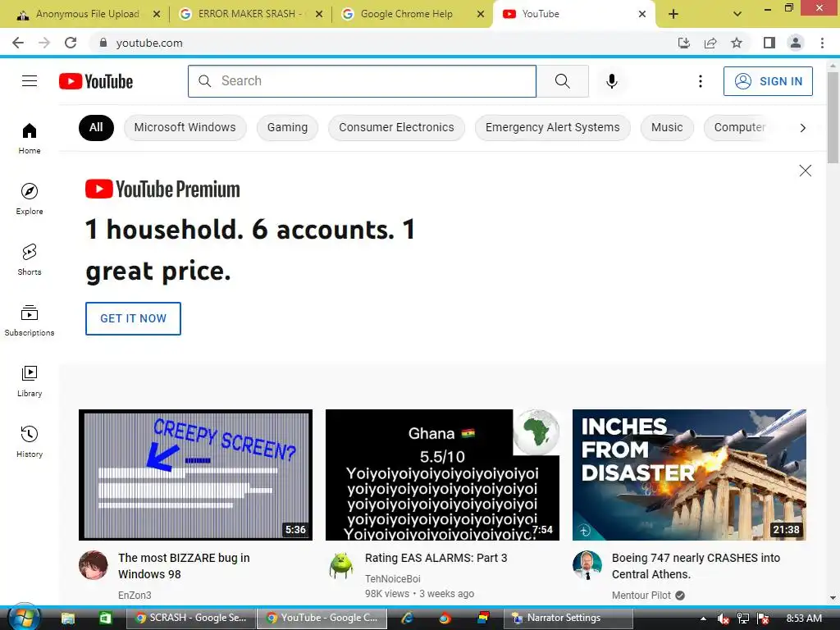Image resolution: width=840 pixels, height=630 pixels.
Task: Click the TehNoiceBoi green channel avatar
Action: [x=340, y=565]
